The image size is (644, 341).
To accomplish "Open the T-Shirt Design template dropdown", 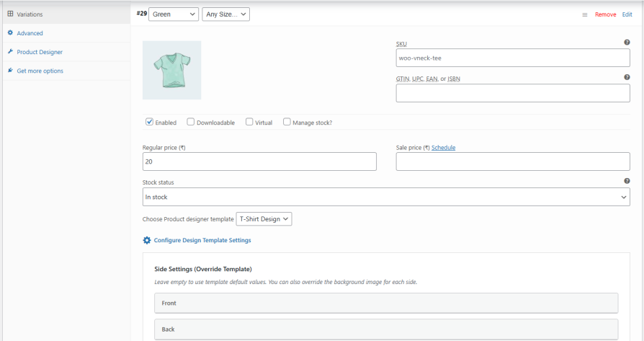I will coord(264,218).
